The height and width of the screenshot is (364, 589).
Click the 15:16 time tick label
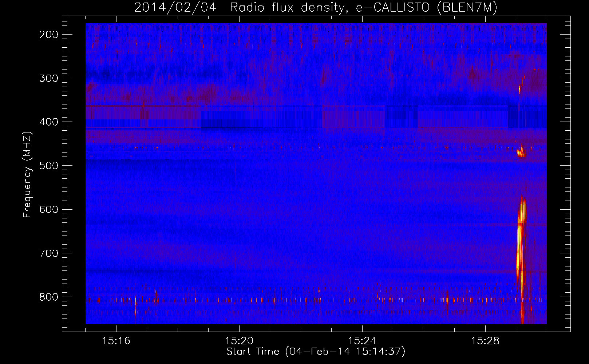116,341
